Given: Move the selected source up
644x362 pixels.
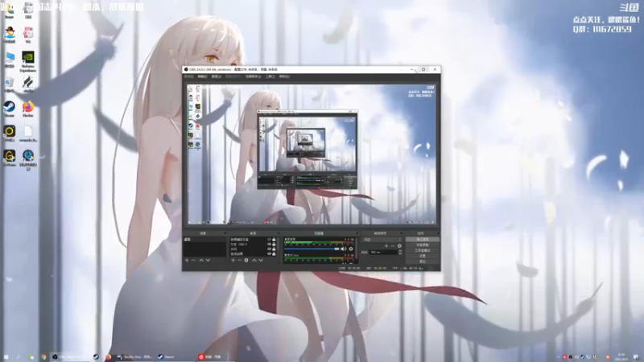Looking at the screenshot, I should [254, 260].
